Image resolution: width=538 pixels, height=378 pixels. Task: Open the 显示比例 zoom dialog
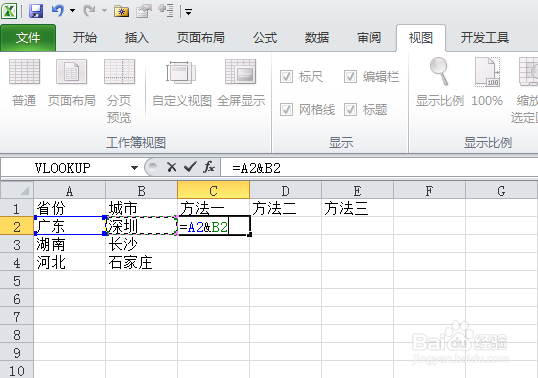tap(440, 82)
